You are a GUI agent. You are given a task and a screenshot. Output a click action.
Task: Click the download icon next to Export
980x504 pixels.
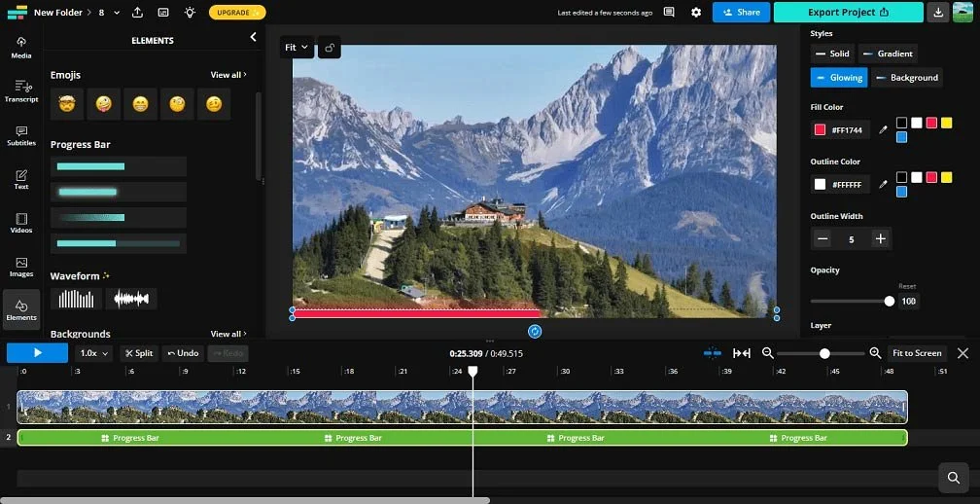[937, 12]
